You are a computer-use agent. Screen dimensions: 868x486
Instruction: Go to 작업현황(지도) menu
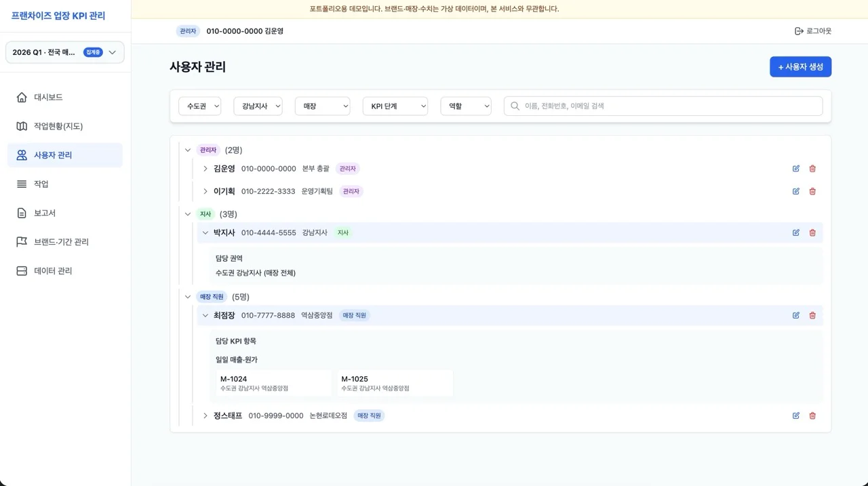coord(65,126)
